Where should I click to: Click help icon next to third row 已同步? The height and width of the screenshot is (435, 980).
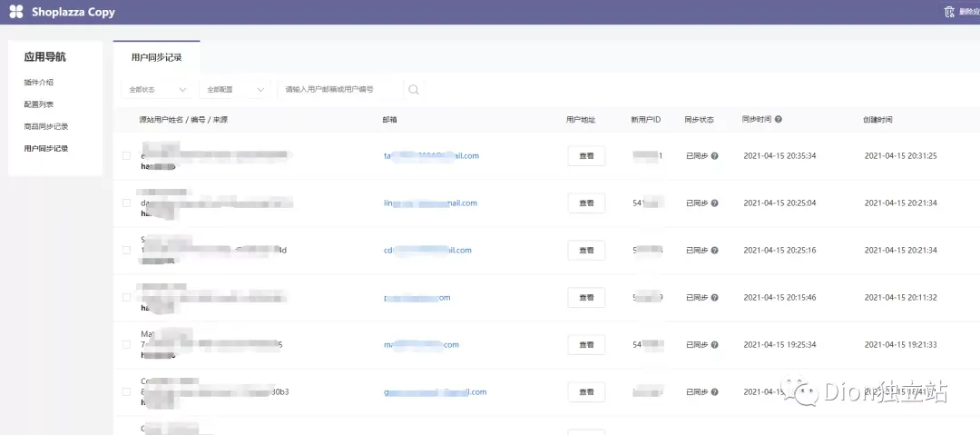point(714,251)
